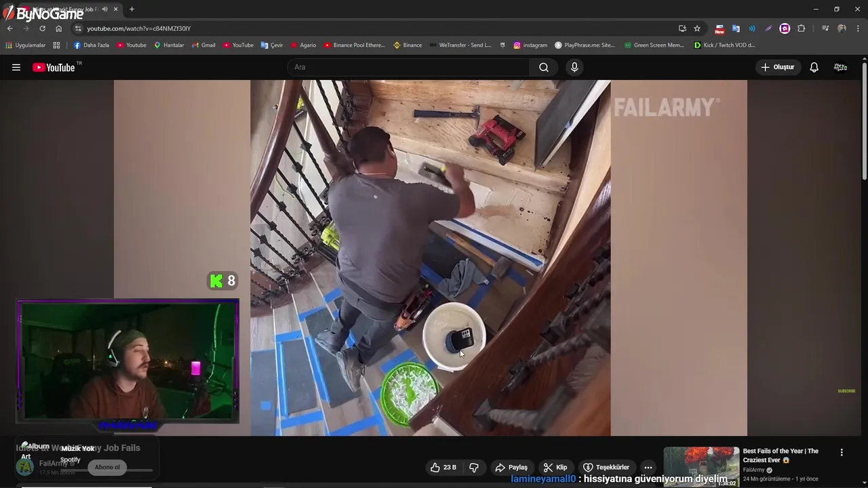
Task: Open the YouTube hamburger guide menu
Action: (x=16, y=67)
